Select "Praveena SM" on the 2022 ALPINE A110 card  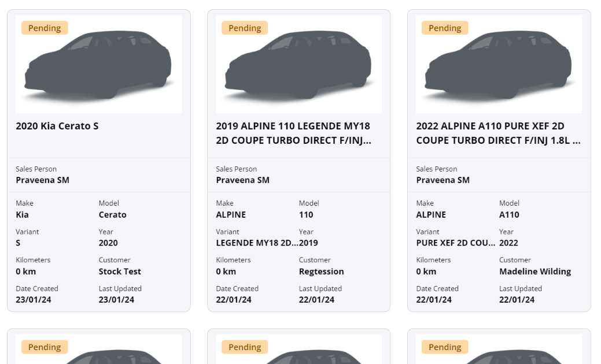pos(443,180)
